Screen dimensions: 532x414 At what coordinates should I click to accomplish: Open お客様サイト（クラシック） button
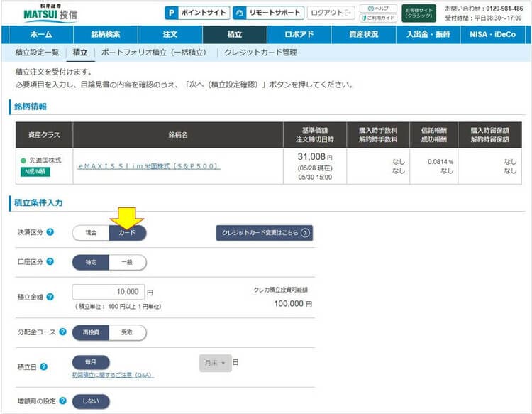point(419,13)
